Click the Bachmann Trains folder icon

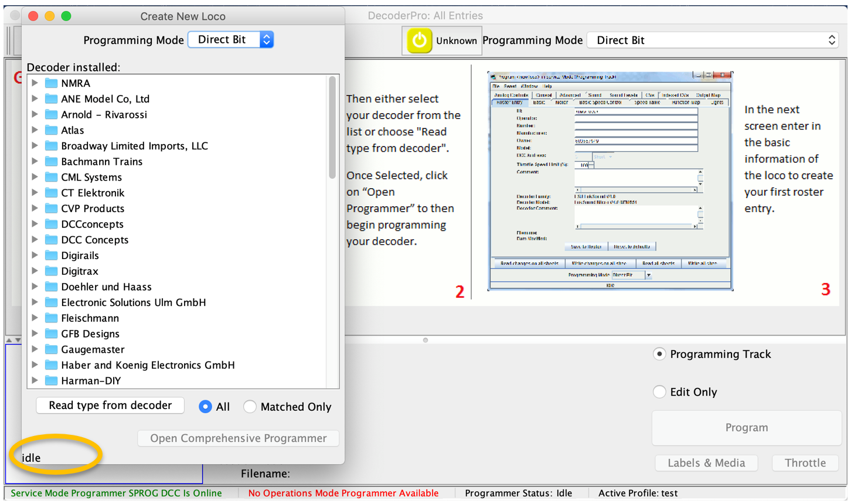[52, 162]
